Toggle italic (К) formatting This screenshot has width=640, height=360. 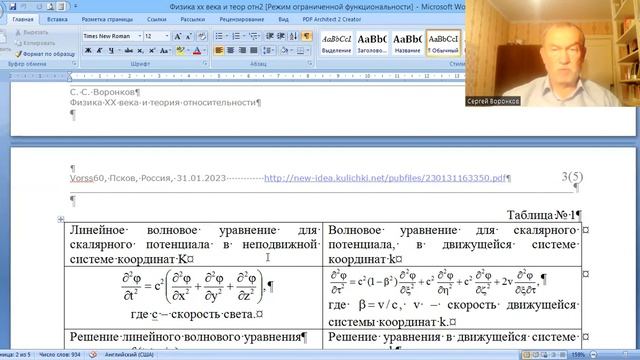pos(99,51)
